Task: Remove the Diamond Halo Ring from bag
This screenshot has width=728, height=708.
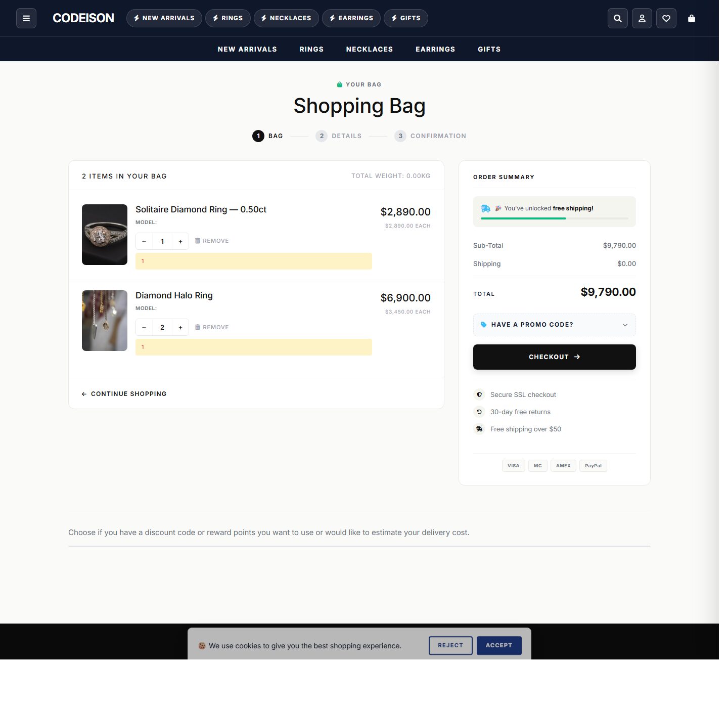Action: [x=212, y=327]
